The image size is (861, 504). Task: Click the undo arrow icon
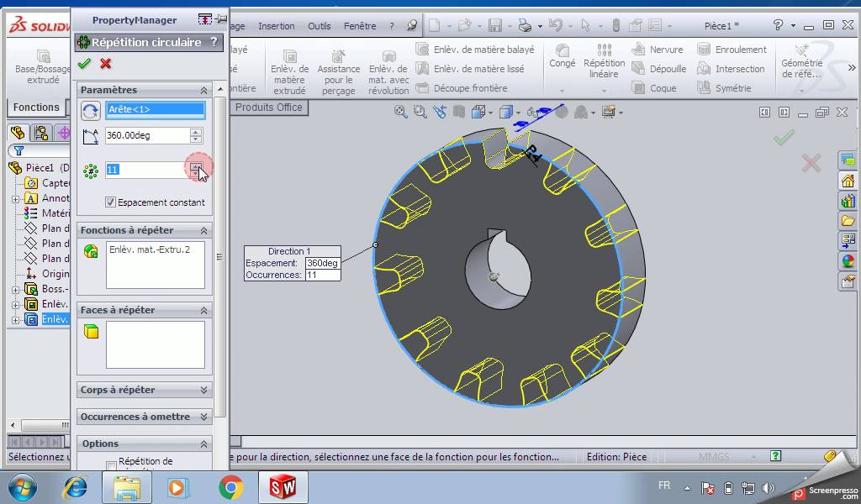tap(556, 25)
